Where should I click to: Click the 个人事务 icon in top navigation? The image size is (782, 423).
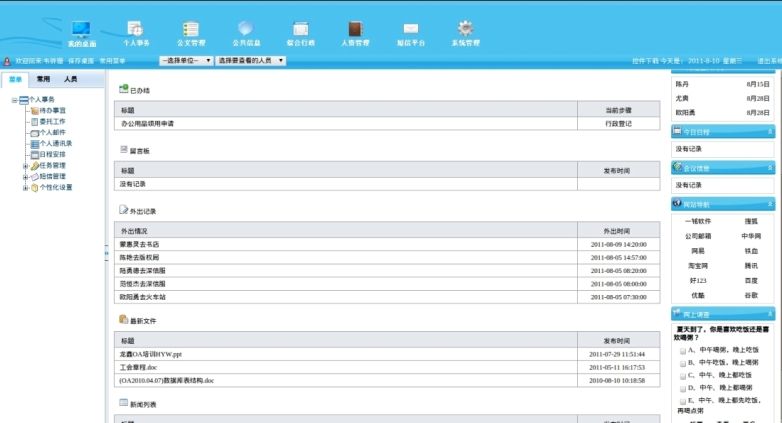[x=136, y=30]
